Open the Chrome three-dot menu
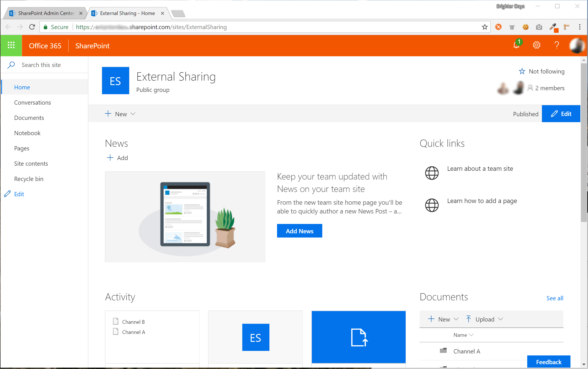The image size is (588, 369). tap(580, 27)
